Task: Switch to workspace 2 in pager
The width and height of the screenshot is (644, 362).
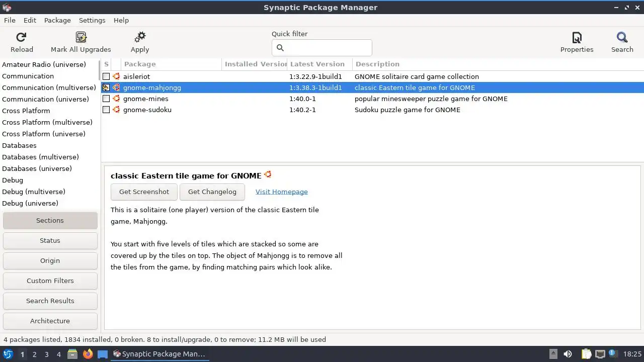Action: [34, 354]
